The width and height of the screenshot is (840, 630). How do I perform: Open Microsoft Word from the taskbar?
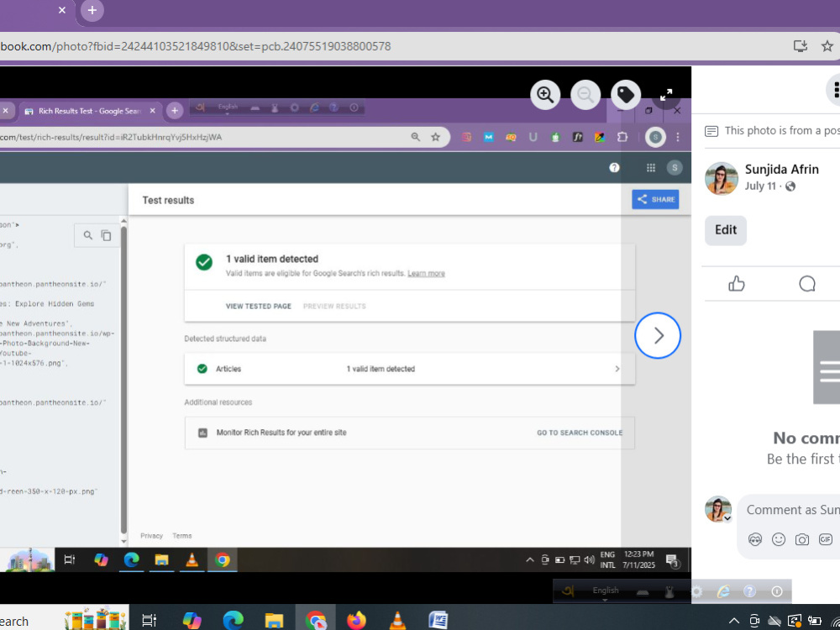click(438, 621)
